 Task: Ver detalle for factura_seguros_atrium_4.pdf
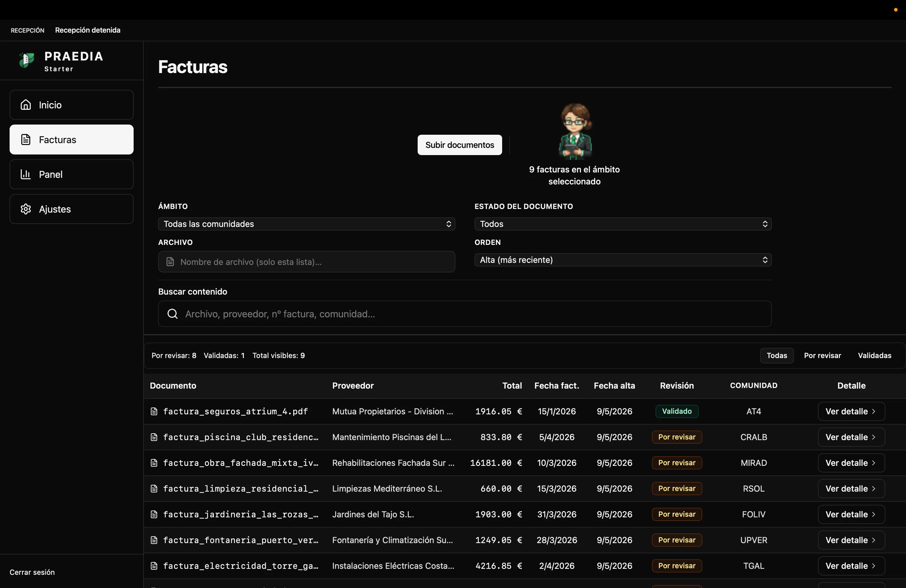[851, 411]
